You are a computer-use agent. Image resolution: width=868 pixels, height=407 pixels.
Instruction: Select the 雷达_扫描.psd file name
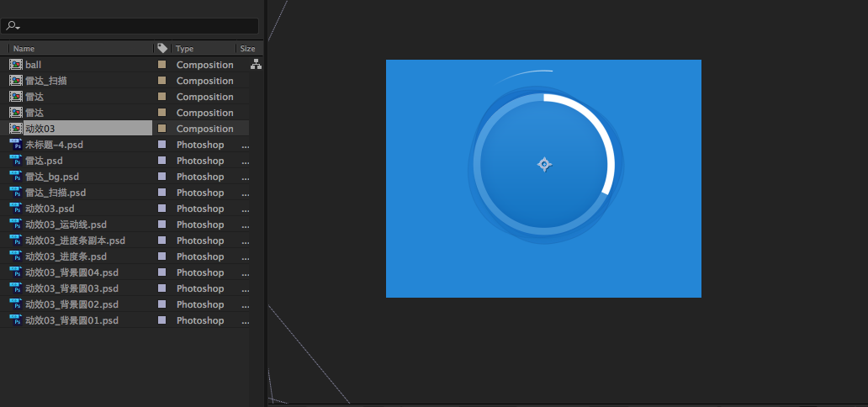[56, 193]
